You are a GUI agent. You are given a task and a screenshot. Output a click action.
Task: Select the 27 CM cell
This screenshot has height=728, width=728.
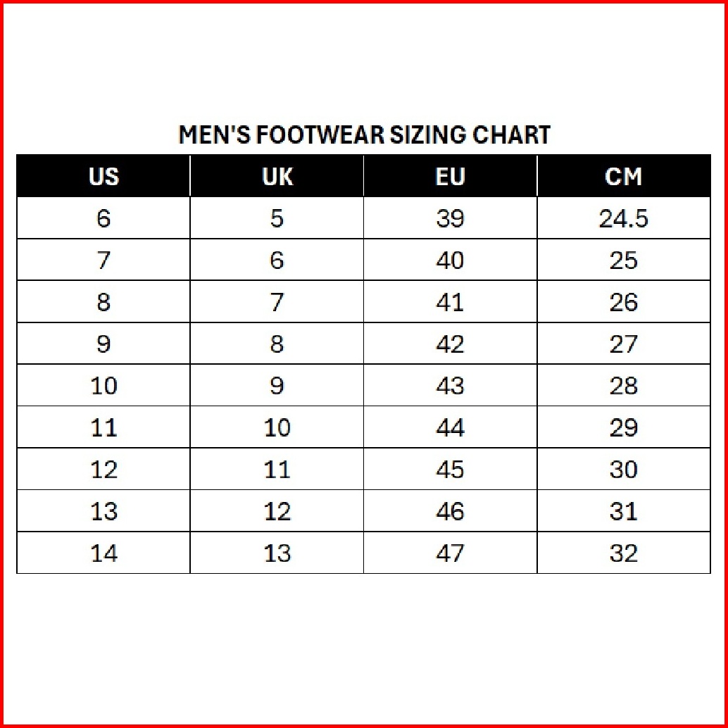pyautogui.click(x=623, y=344)
